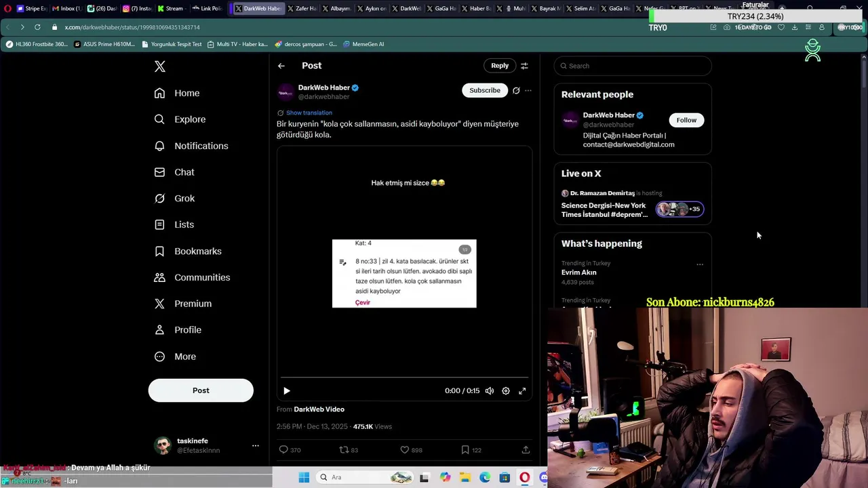Click the video progress bar

pyautogui.click(x=404, y=377)
